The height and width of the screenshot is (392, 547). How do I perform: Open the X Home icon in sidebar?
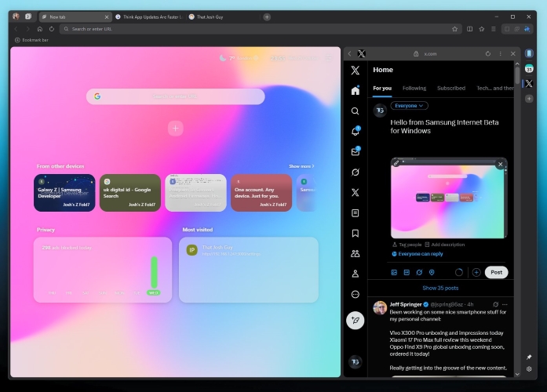pos(356,91)
